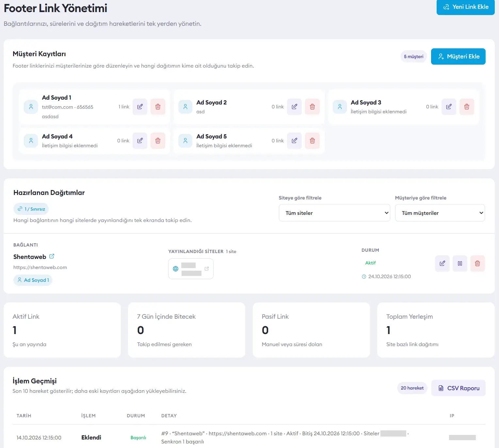This screenshot has width=499, height=448.
Task: Select the 'Aktif Link' stats card
Action: click(62, 330)
